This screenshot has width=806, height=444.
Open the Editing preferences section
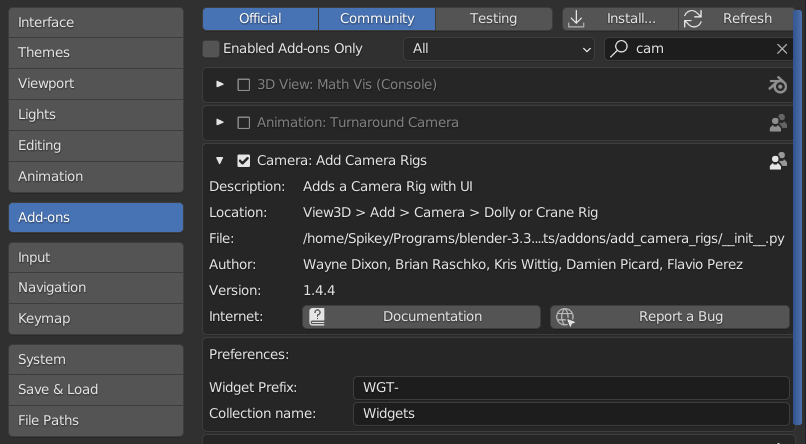[x=96, y=145]
